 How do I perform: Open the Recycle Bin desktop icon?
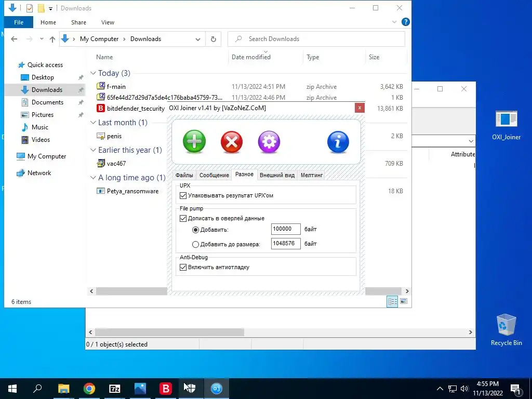[506, 330]
